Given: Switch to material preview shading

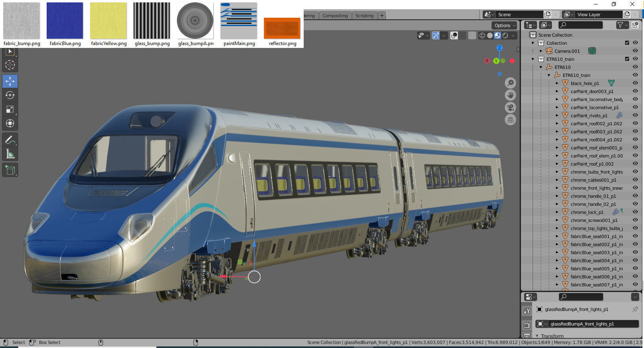Looking at the screenshot, I should 498,35.
